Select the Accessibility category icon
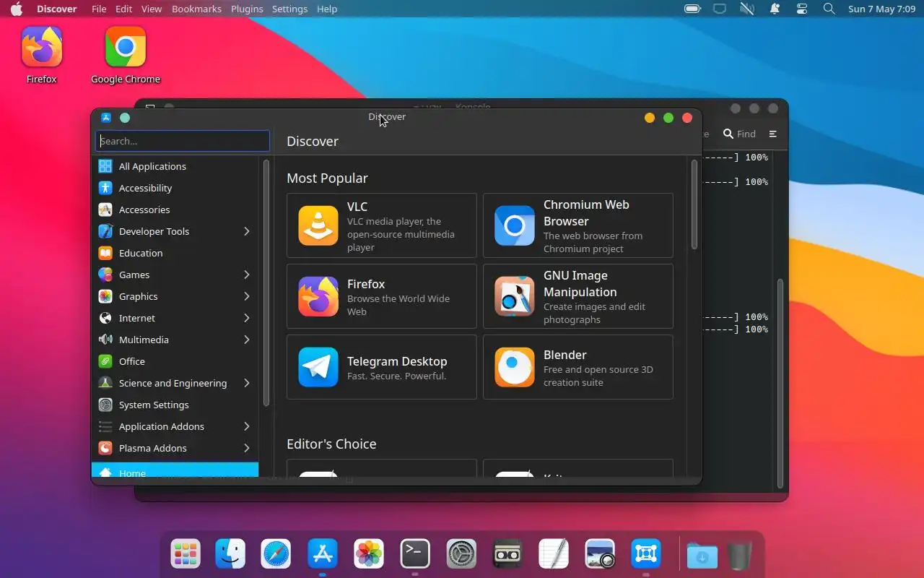Image resolution: width=924 pixels, height=578 pixels. point(105,188)
